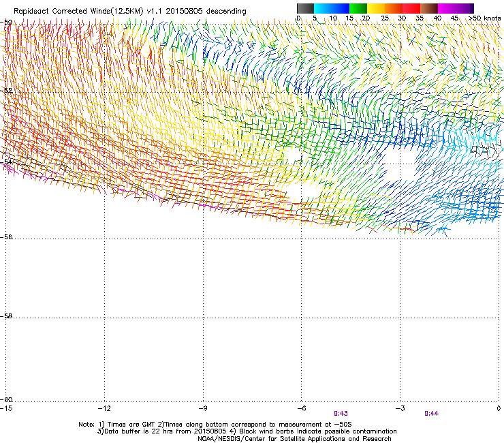Screen dimensions: 504x443
Task: Click the latitude axis label -56
Action: 6,236
